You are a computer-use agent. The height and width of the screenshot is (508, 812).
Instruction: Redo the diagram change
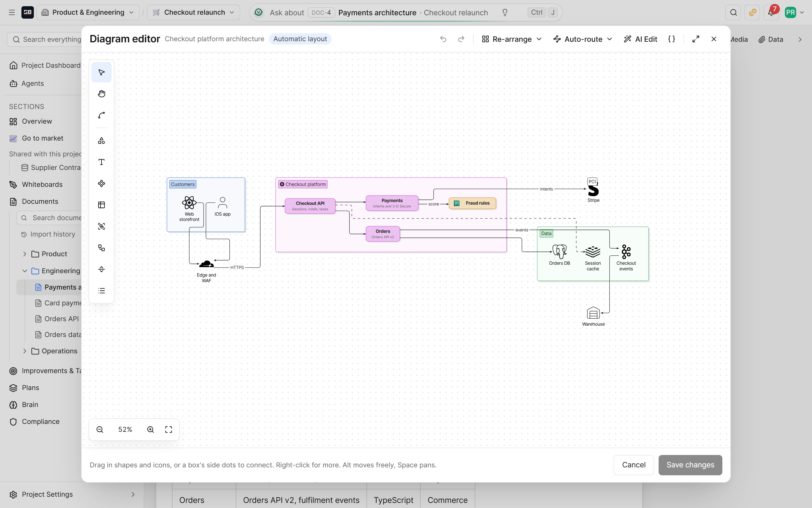pyautogui.click(x=461, y=39)
